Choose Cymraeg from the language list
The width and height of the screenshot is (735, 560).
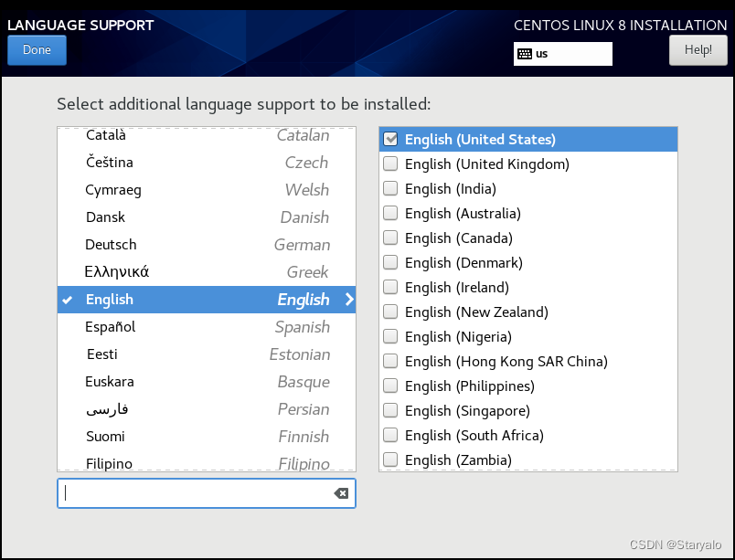[207, 190]
